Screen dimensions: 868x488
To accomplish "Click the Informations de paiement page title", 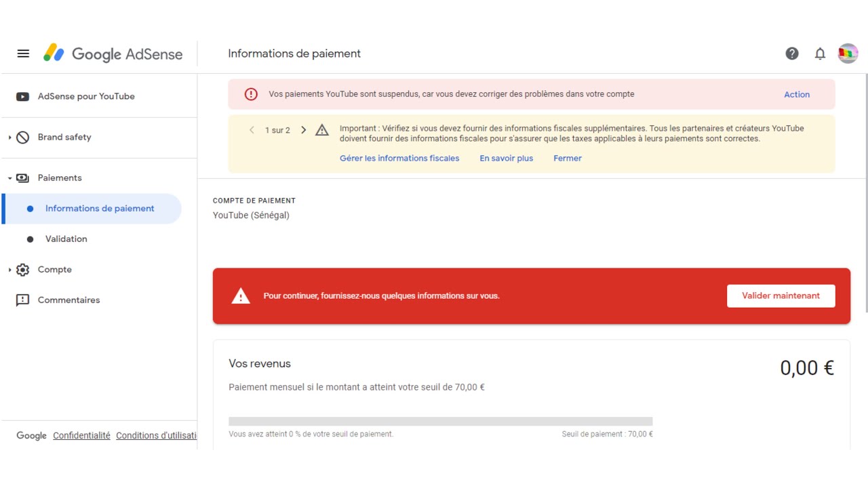I will coord(294,54).
